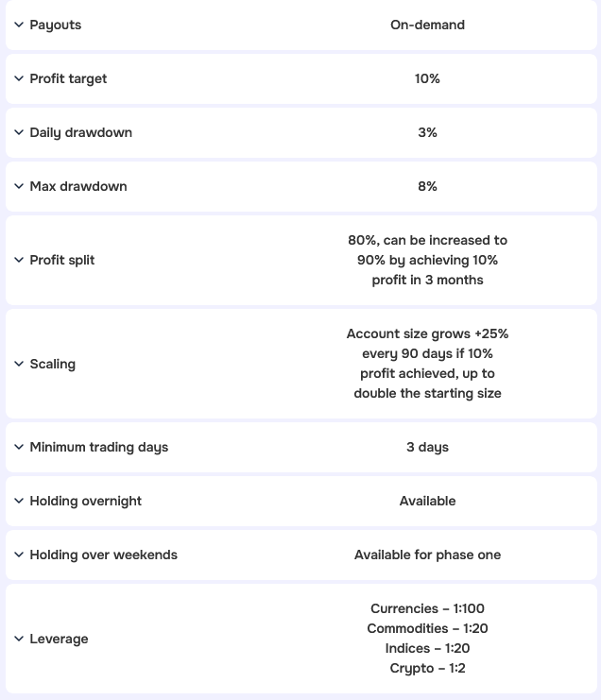Click the Scaling label text
This screenshot has height=700, width=601.
[x=52, y=364]
